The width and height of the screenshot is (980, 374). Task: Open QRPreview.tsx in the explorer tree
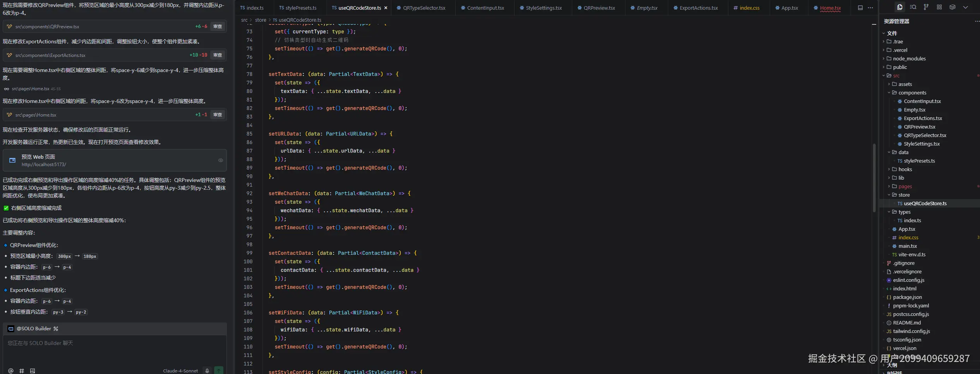(x=920, y=127)
